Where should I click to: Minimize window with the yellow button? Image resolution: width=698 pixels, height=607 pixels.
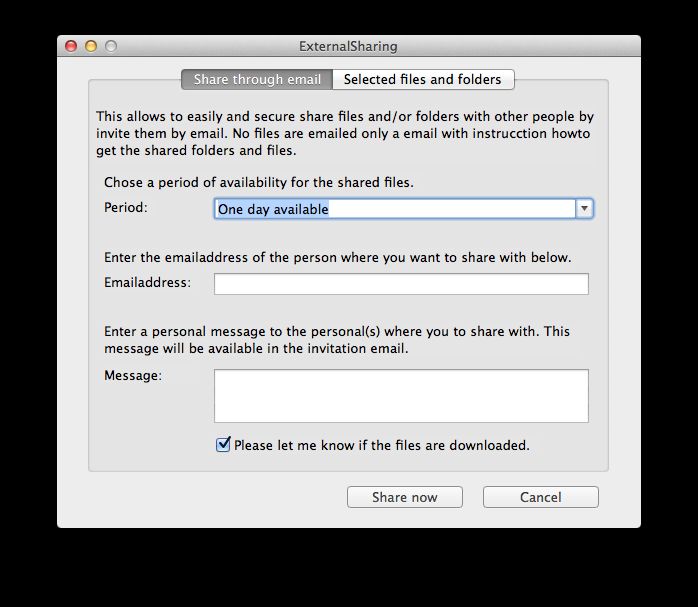91,46
